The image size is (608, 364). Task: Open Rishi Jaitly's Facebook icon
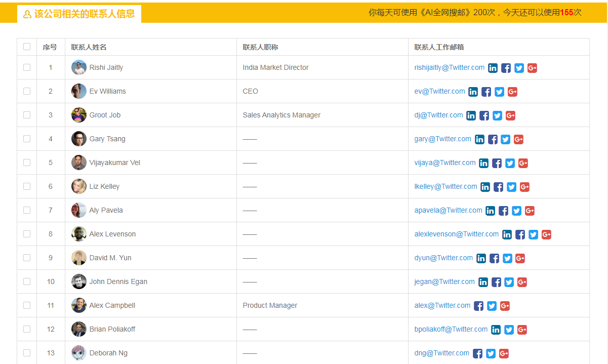[506, 68]
